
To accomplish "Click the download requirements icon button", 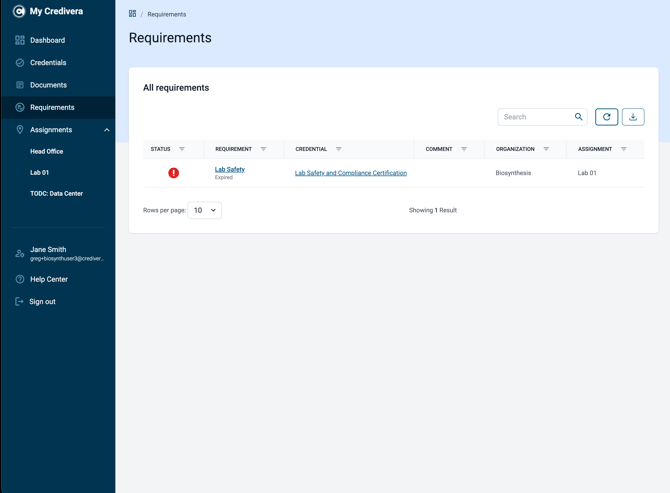I will [633, 117].
